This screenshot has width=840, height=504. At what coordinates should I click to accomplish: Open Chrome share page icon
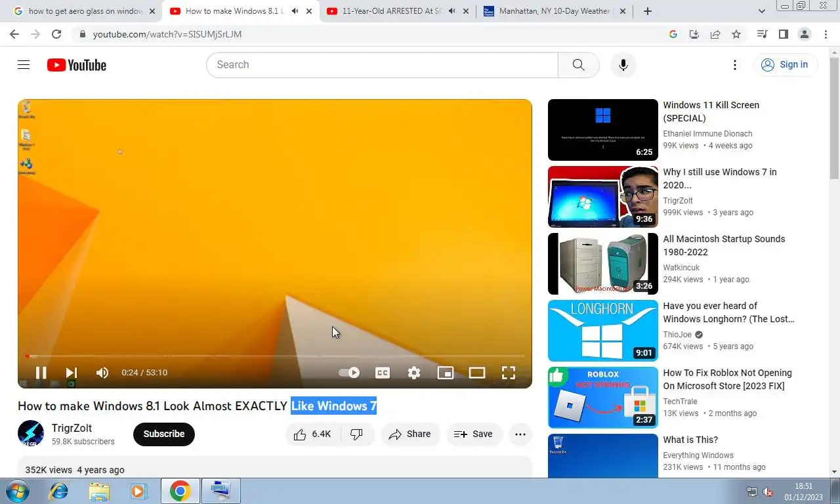tap(715, 34)
